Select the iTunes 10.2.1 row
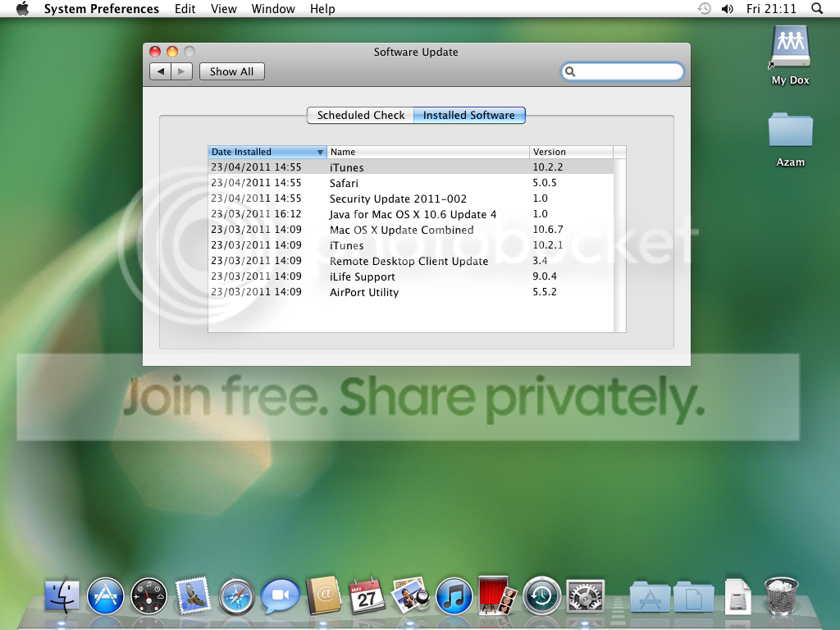Screen dimensions: 840x630 coord(411,244)
